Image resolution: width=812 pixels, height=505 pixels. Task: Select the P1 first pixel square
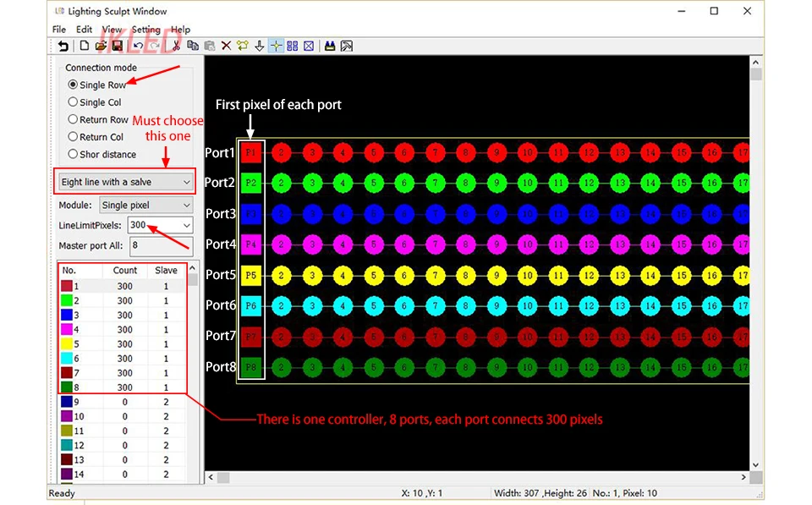tap(250, 152)
